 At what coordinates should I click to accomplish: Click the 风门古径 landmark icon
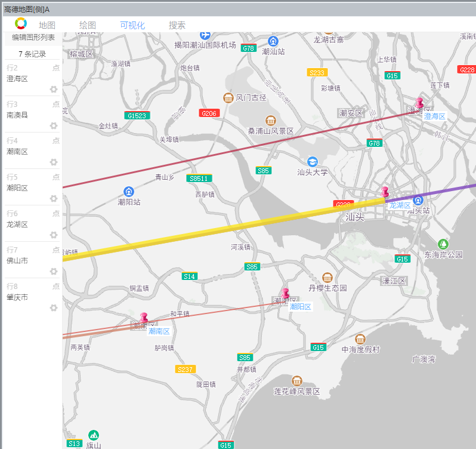[x=228, y=98]
